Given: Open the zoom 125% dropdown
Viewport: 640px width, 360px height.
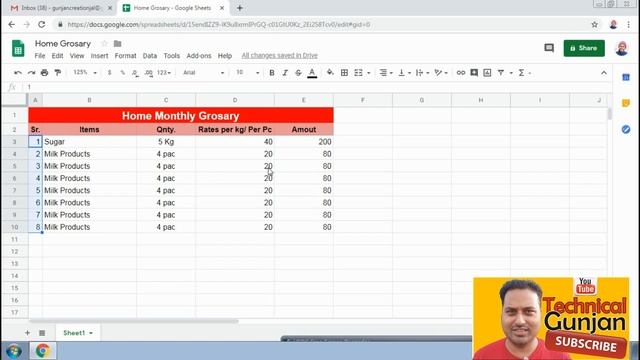Looking at the screenshot, I should tap(84, 73).
